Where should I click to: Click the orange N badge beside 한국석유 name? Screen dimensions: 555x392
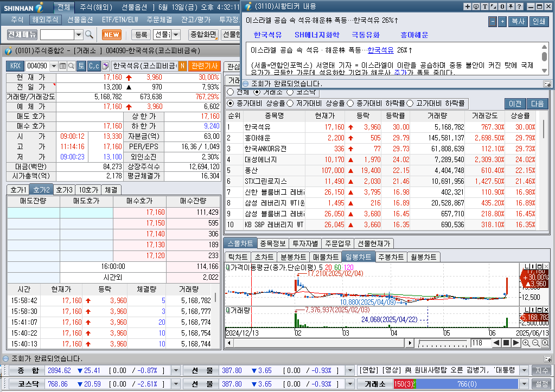coord(182,66)
